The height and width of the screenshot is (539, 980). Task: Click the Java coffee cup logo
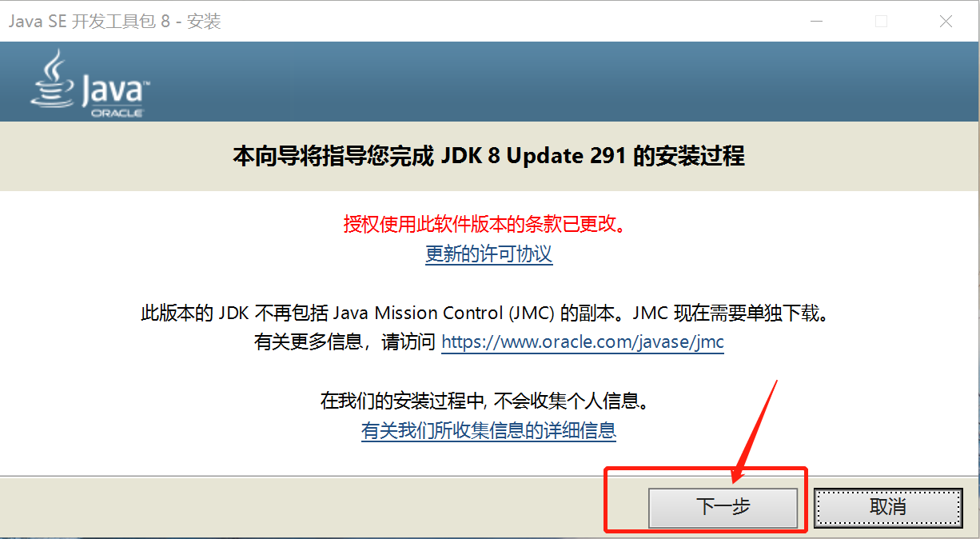click(x=52, y=78)
